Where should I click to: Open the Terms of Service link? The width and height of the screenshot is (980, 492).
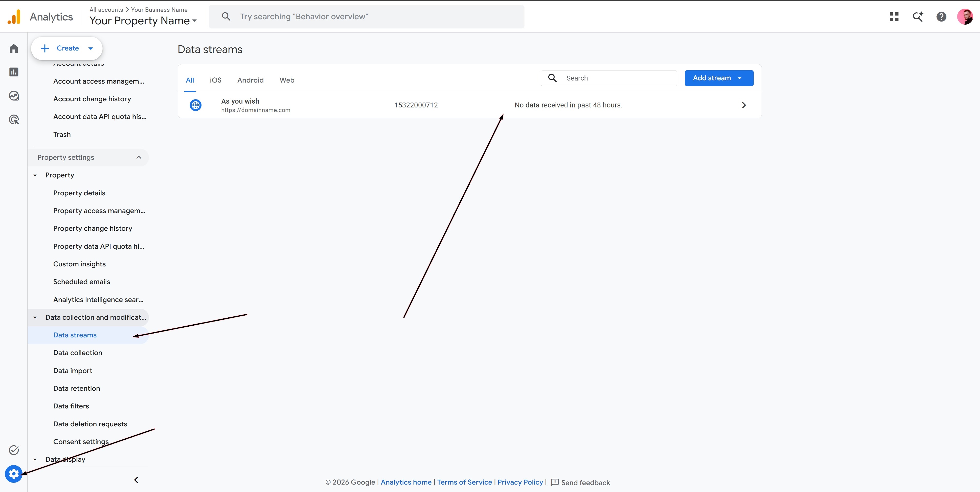coord(464,482)
